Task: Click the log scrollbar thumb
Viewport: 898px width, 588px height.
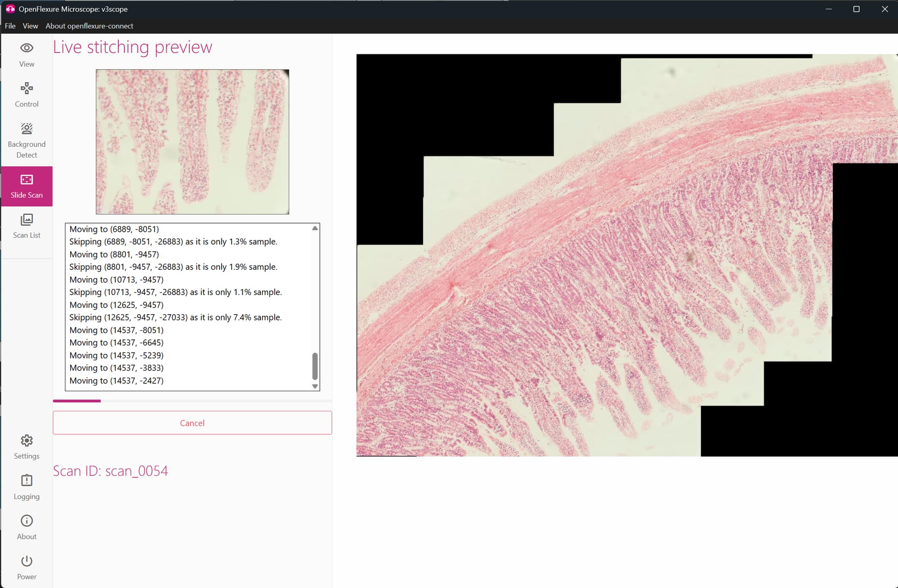Action: tap(315, 366)
